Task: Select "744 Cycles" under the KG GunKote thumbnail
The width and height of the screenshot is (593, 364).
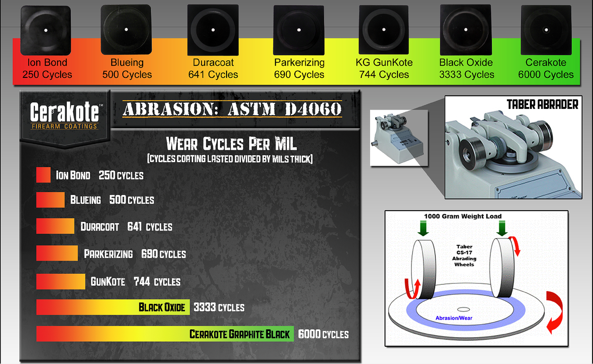Action: click(x=384, y=75)
